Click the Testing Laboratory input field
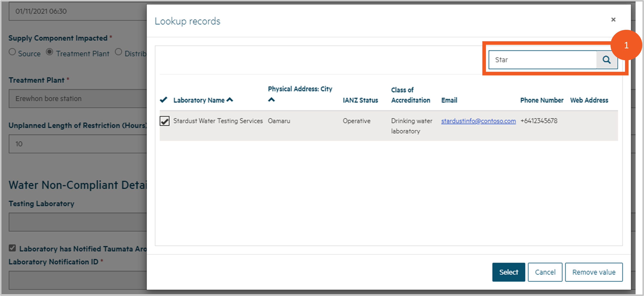 point(78,222)
